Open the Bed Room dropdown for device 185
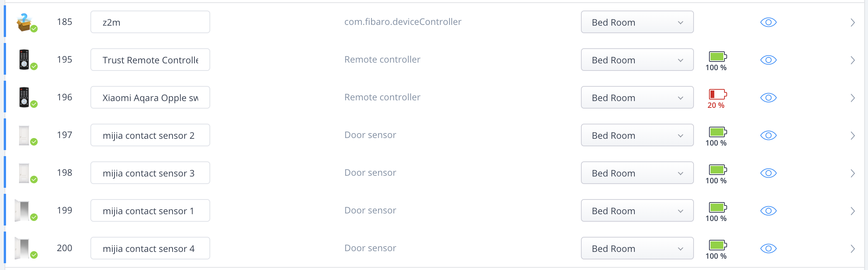This screenshot has width=868, height=270. pos(637,22)
